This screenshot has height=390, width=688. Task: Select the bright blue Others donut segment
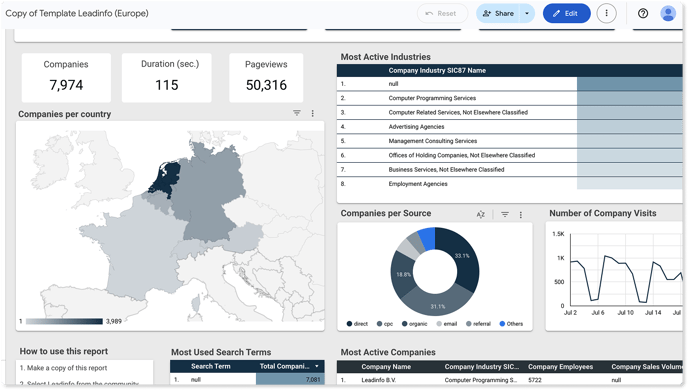pos(427,239)
